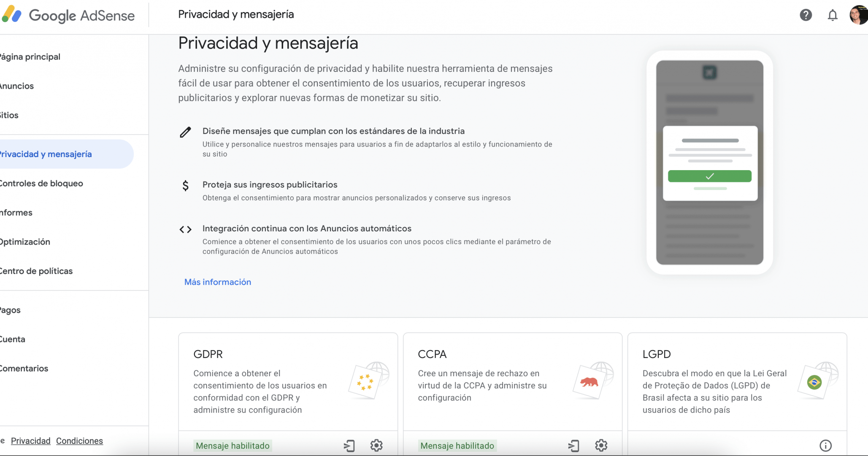Select Privacidad y mensajería sidebar item
Image resolution: width=868 pixels, height=456 pixels.
pyautogui.click(x=67, y=154)
